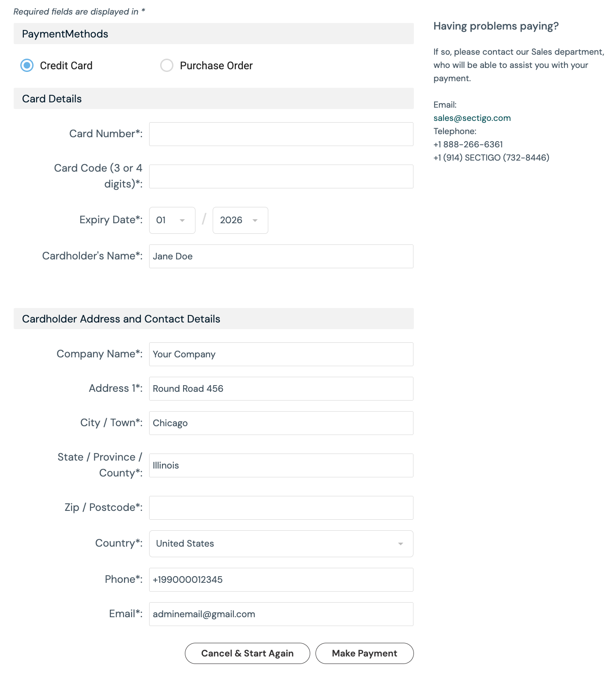Click the Cardholder's Name field

281,256
